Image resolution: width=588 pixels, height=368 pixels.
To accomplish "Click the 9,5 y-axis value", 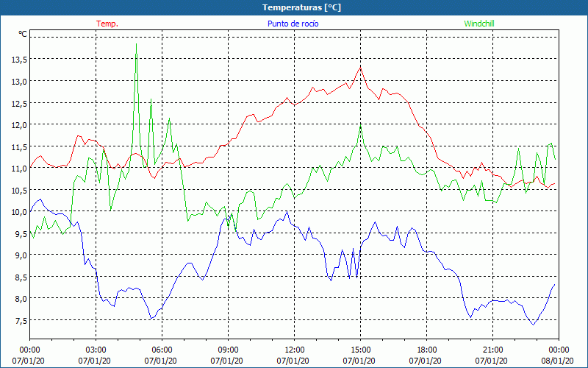I will [21, 233].
